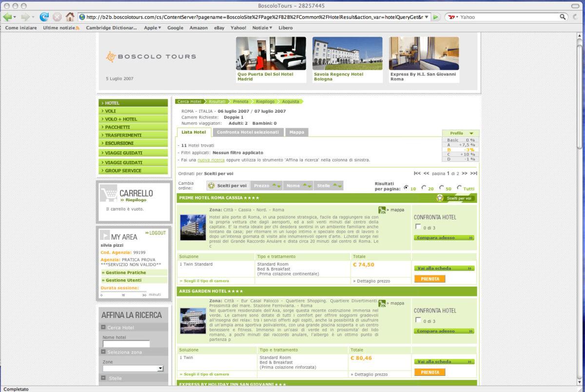Click PRENOTA for Prime Hotel Roma Cassia
The image size is (585, 392).
[429, 279]
